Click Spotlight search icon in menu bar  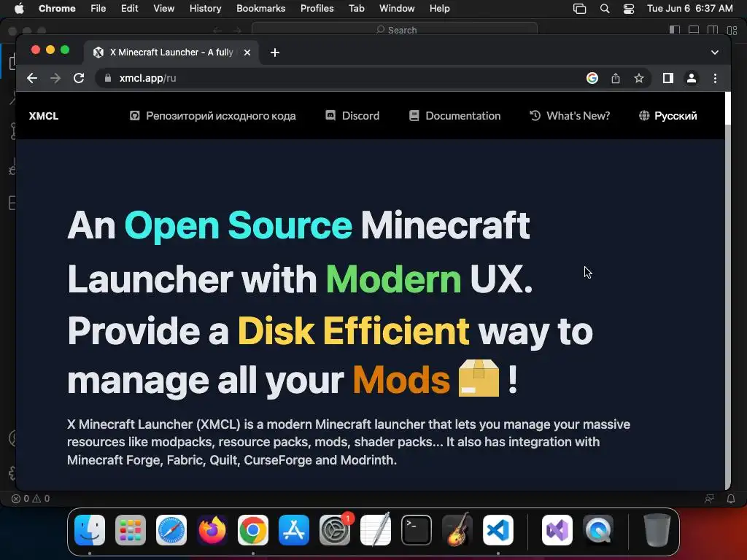(x=605, y=9)
